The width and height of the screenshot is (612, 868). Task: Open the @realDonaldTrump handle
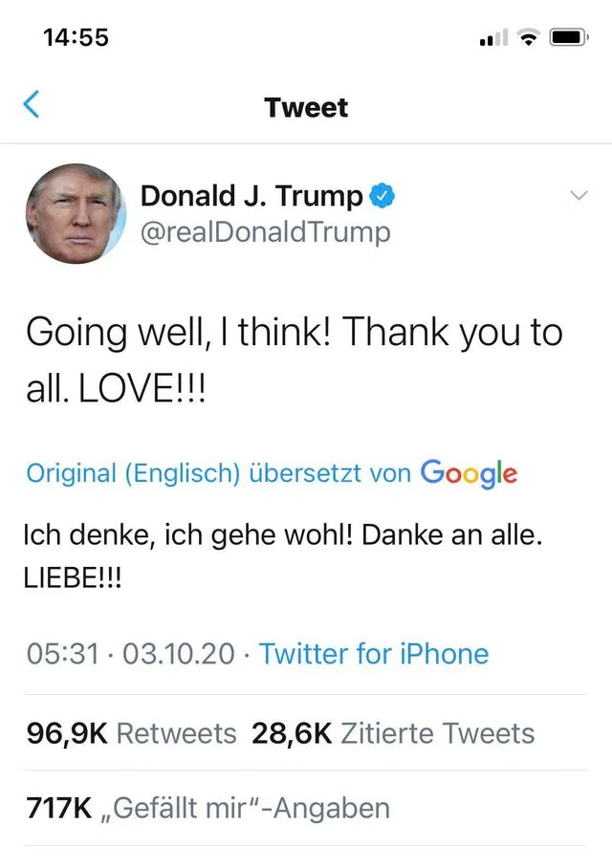265,232
